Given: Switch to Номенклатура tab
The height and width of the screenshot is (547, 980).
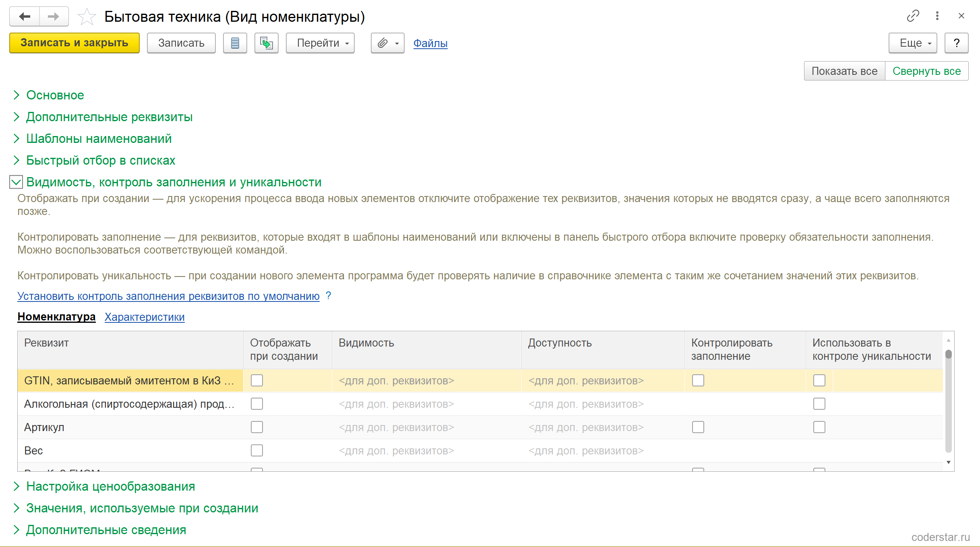Looking at the screenshot, I should [56, 317].
